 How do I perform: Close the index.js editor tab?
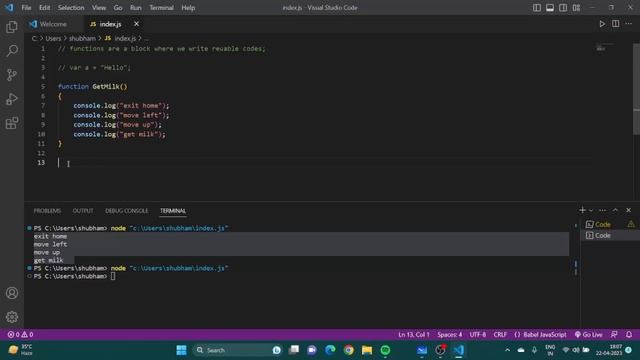(136, 24)
